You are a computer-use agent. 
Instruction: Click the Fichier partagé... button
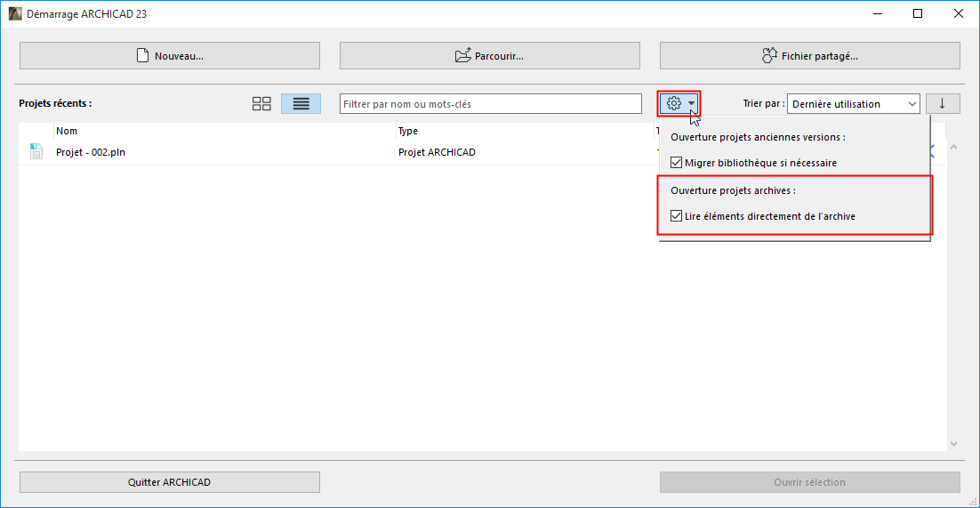[809, 56]
